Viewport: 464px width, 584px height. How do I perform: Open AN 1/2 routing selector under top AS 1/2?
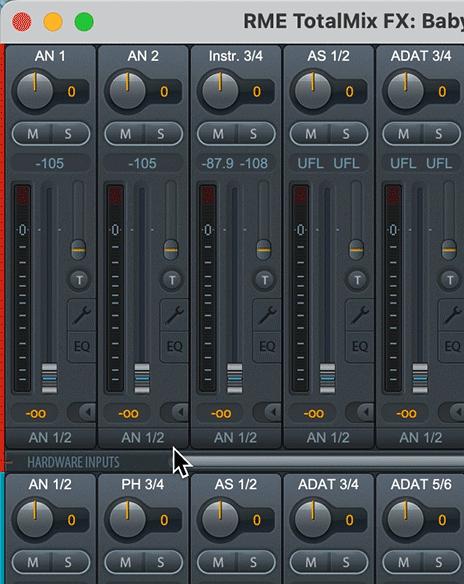(328, 438)
